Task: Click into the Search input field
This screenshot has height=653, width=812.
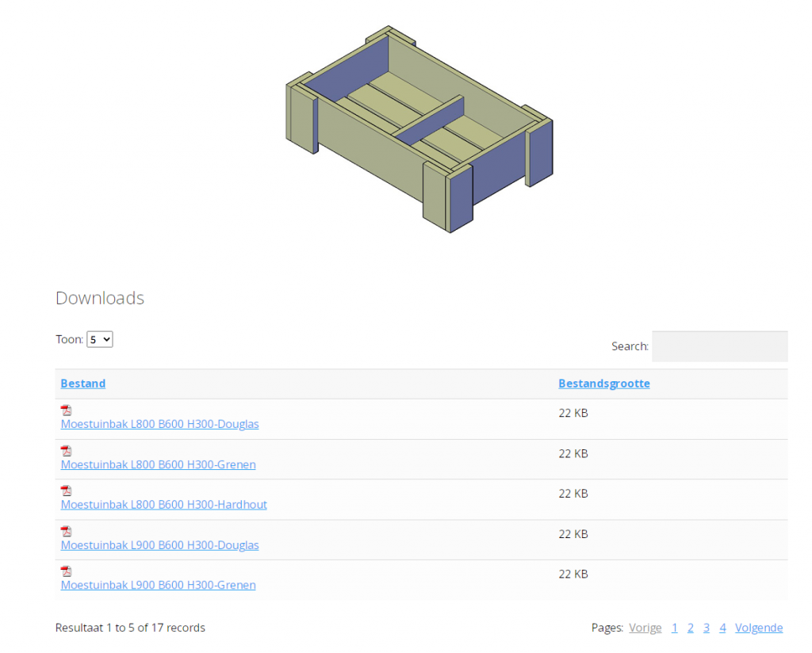Action: pos(719,346)
